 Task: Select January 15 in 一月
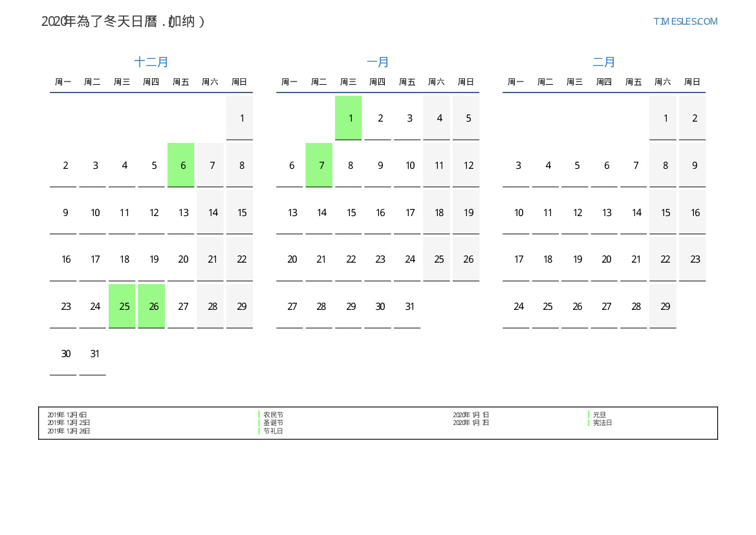click(348, 212)
